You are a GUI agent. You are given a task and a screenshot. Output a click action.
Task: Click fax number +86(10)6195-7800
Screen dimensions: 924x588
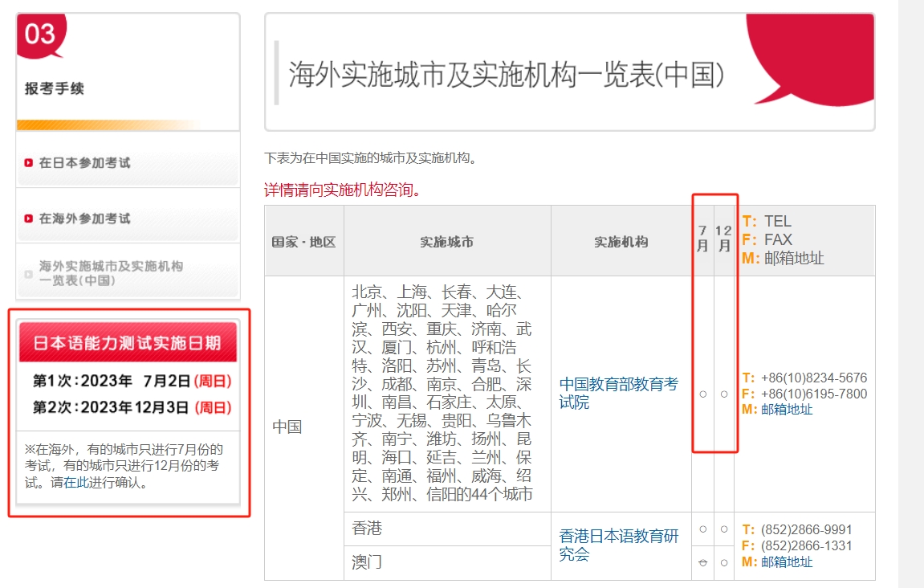point(814,394)
